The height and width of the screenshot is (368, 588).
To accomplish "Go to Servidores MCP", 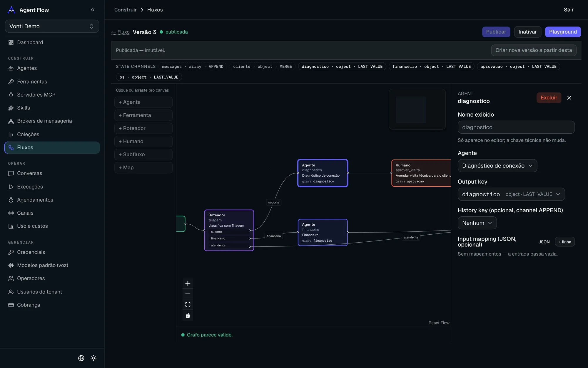I will [52, 95].
